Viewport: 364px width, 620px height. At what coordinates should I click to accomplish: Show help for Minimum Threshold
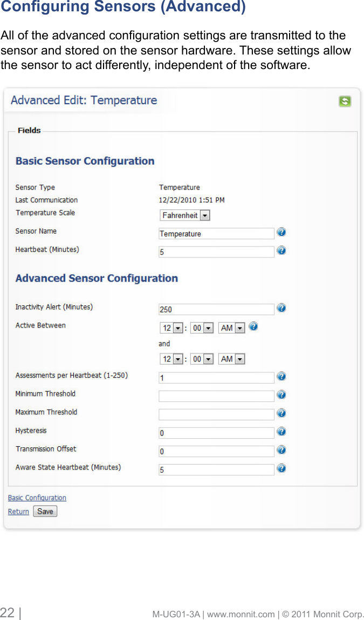[281, 394]
